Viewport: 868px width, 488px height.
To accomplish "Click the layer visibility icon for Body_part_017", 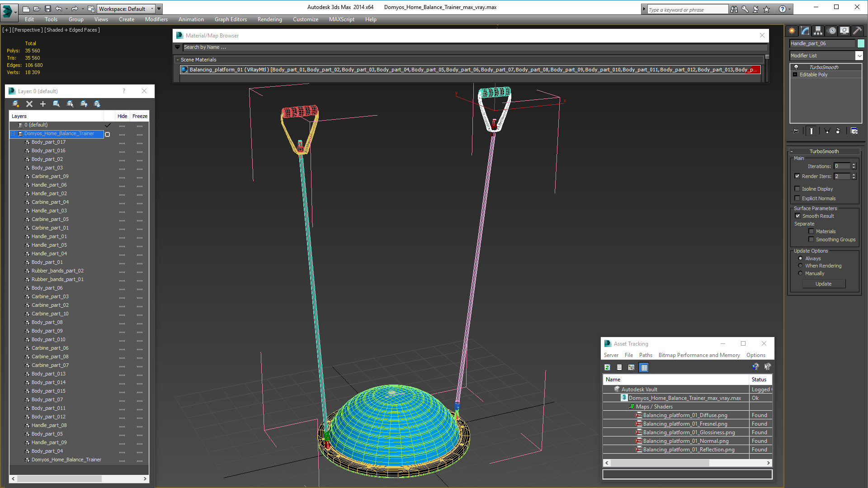I will point(122,142).
